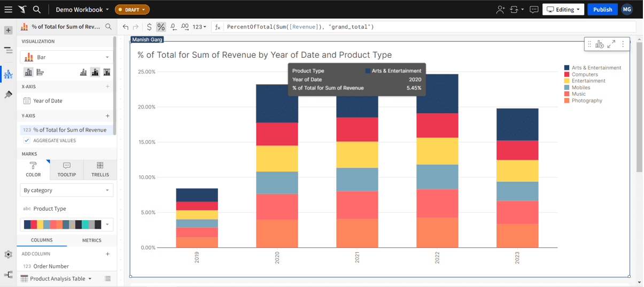Switch to the Tooltip marks tab
644x287 pixels.
pyautogui.click(x=67, y=169)
